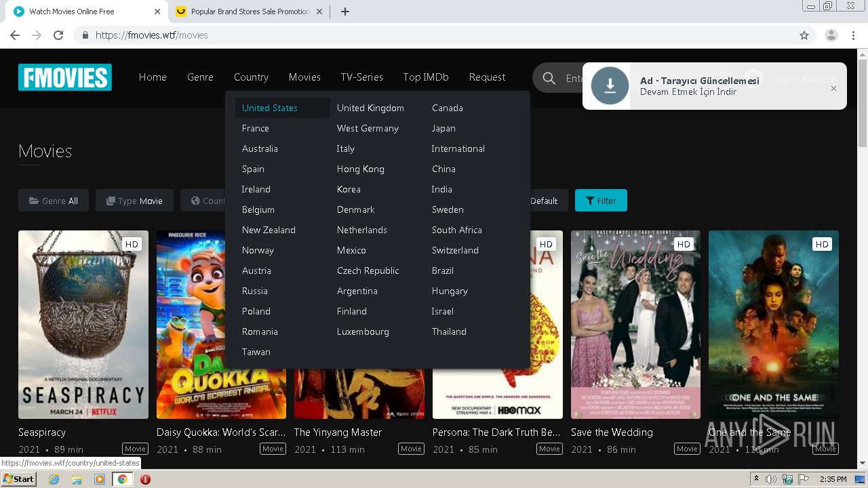
Task: Open Chrome three-dot menu
Action: click(853, 35)
